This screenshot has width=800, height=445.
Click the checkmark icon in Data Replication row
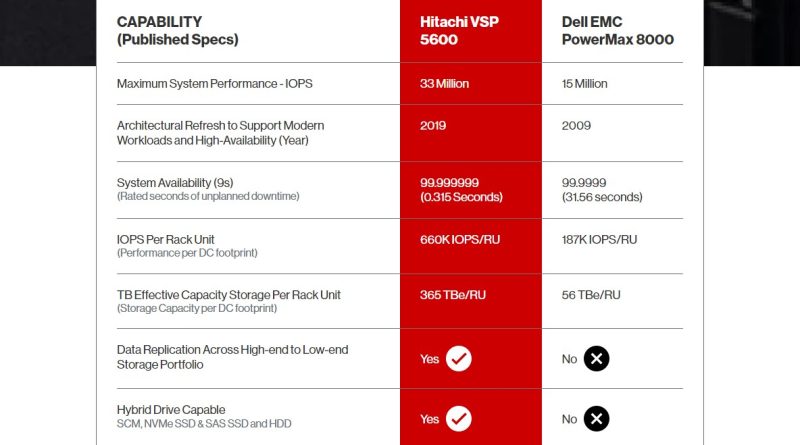pos(459,358)
